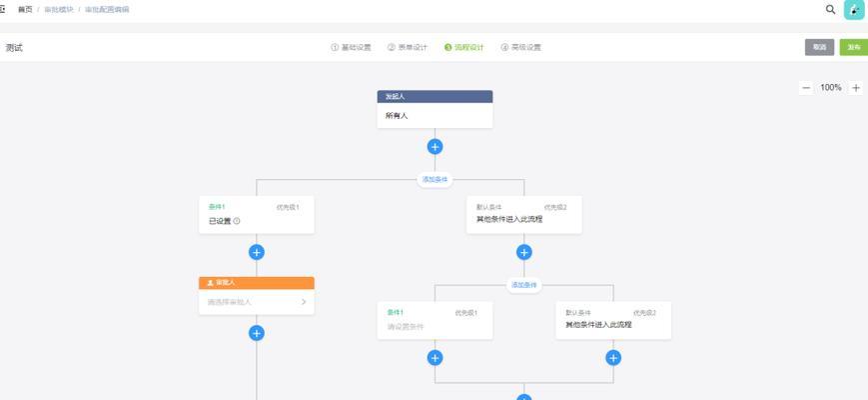Zoom in the flow canvas with plus

856,88
